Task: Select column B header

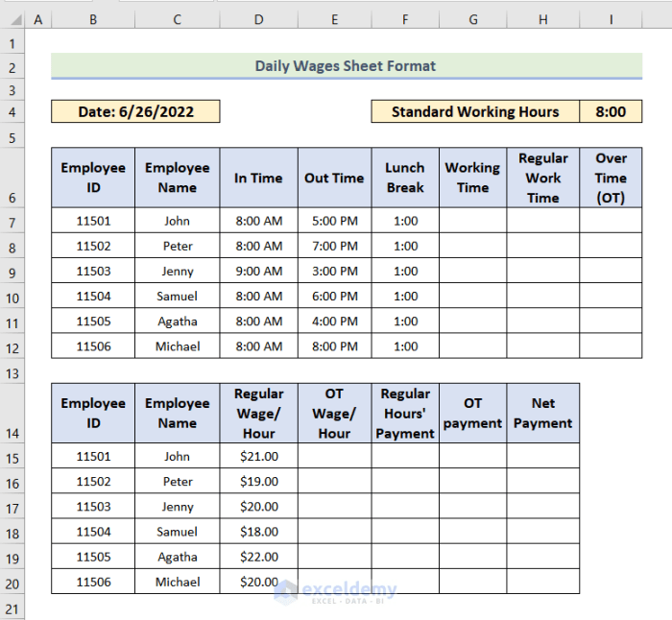Action: tap(93, 19)
